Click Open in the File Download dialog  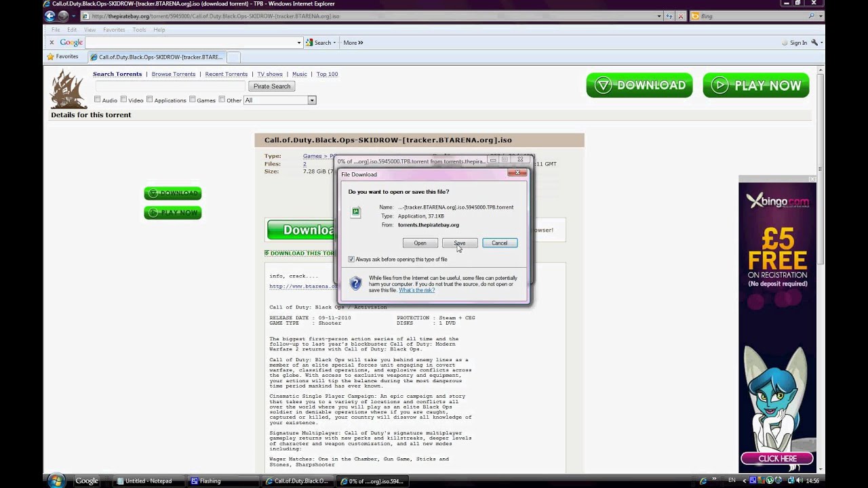[420, 243]
